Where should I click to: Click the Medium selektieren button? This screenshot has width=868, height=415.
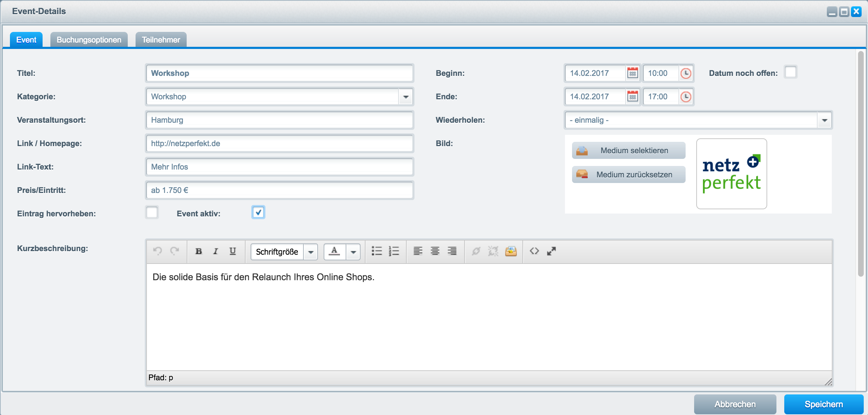click(x=627, y=149)
